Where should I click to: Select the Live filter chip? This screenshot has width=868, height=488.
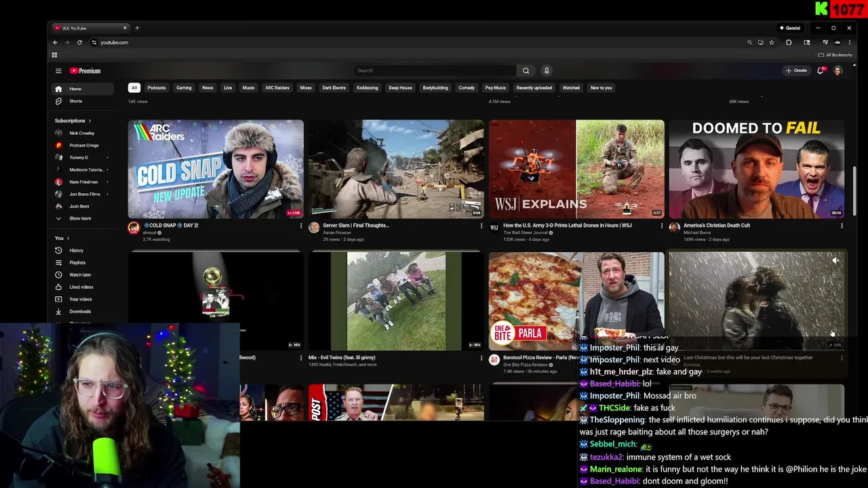[228, 87]
